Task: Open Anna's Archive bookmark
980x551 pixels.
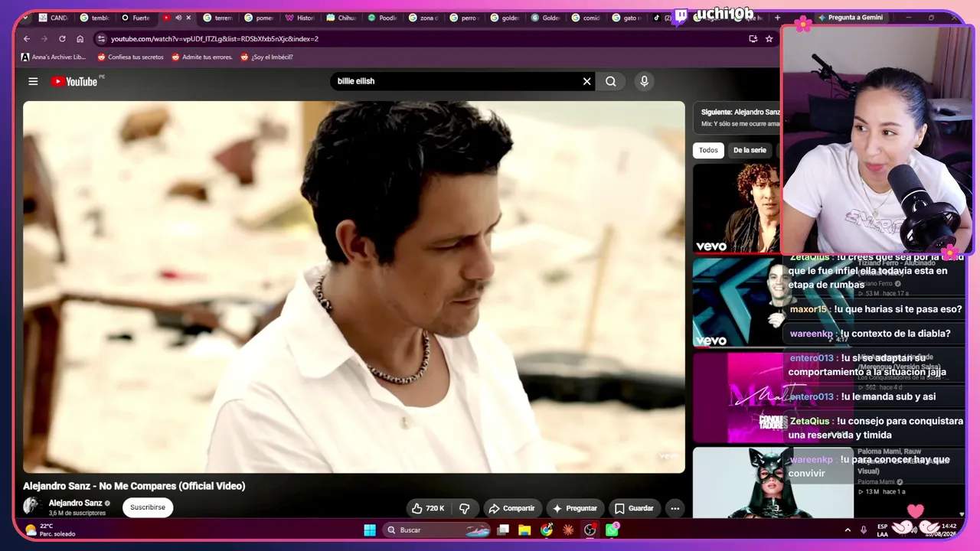Action: 54,57
